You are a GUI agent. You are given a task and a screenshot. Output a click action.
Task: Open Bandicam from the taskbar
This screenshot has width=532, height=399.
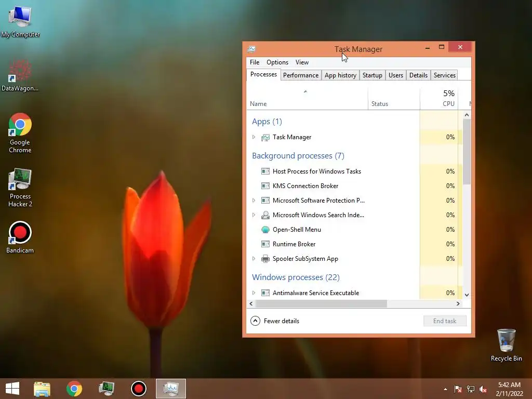tap(138, 389)
